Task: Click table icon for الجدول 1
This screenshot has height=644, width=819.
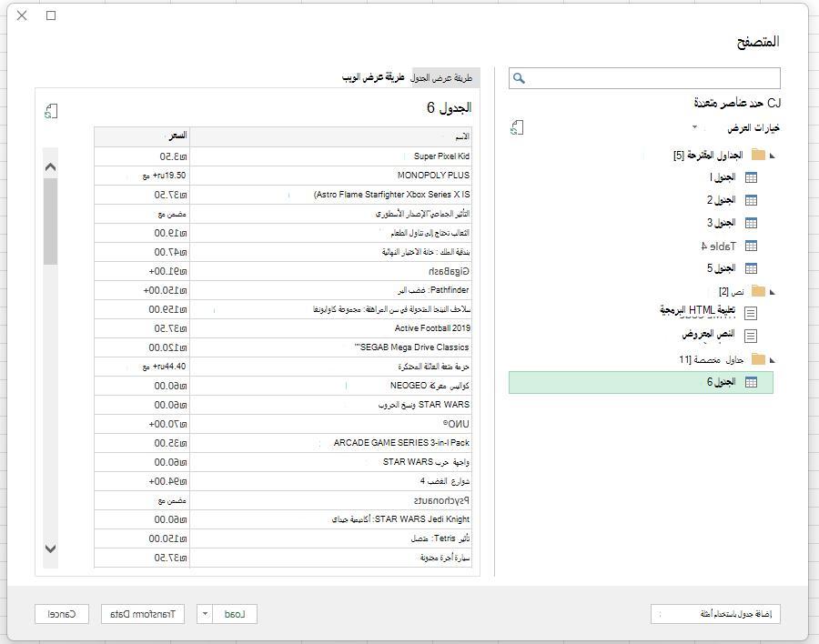Action: click(x=751, y=177)
